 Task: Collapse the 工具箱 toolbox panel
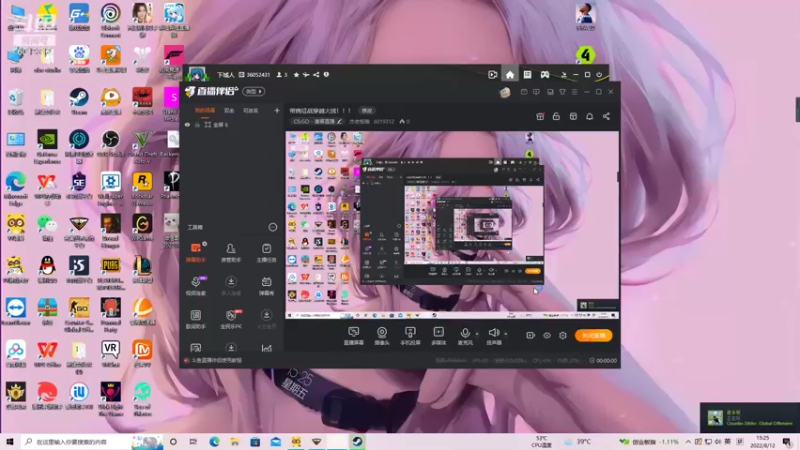click(x=272, y=227)
